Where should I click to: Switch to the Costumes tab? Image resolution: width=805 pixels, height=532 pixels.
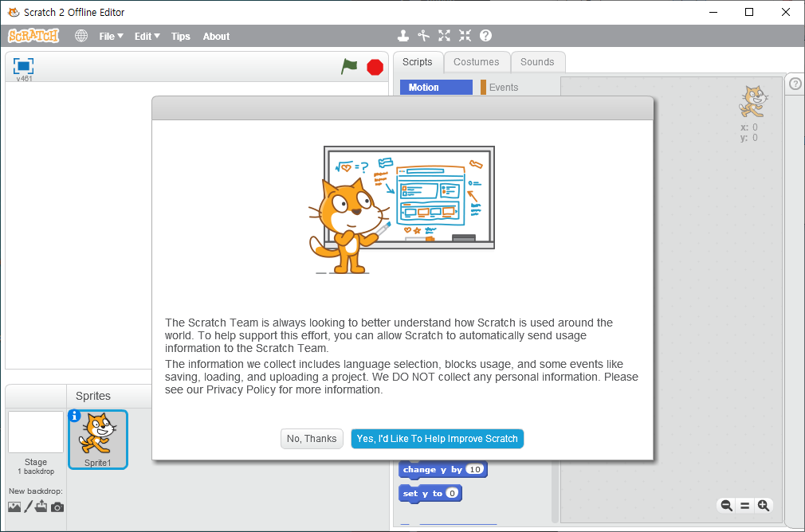(476, 62)
